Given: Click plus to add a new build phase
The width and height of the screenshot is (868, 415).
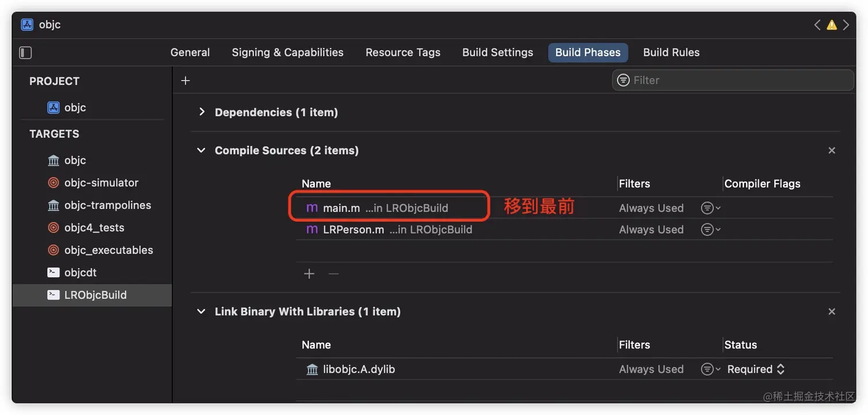Looking at the screenshot, I should (185, 80).
